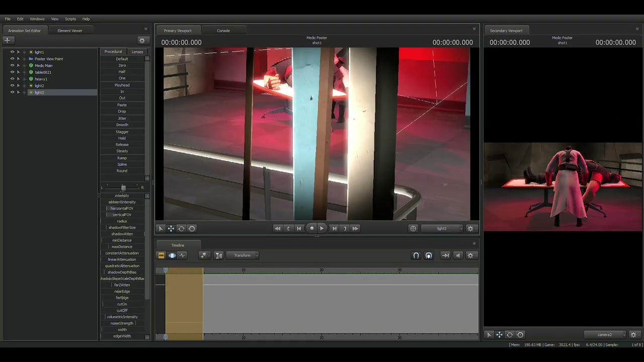
Task: Apply the Jitter procedural preset
Action: pyautogui.click(x=122, y=118)
